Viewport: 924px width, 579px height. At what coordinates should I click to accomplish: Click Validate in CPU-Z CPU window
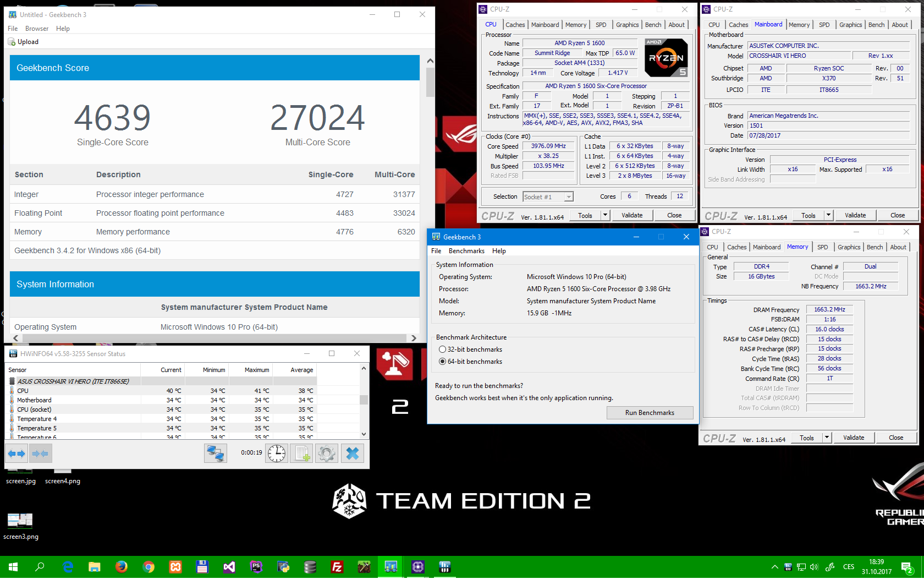click(632, 215)
